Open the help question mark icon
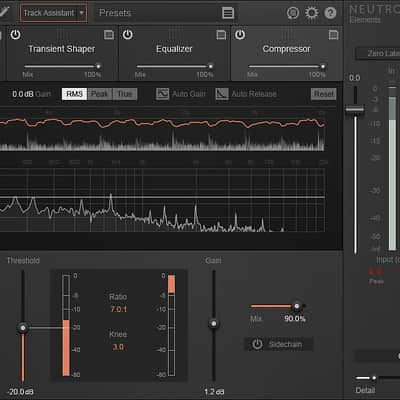The image size is (400, 400). (x=330, y=13)
